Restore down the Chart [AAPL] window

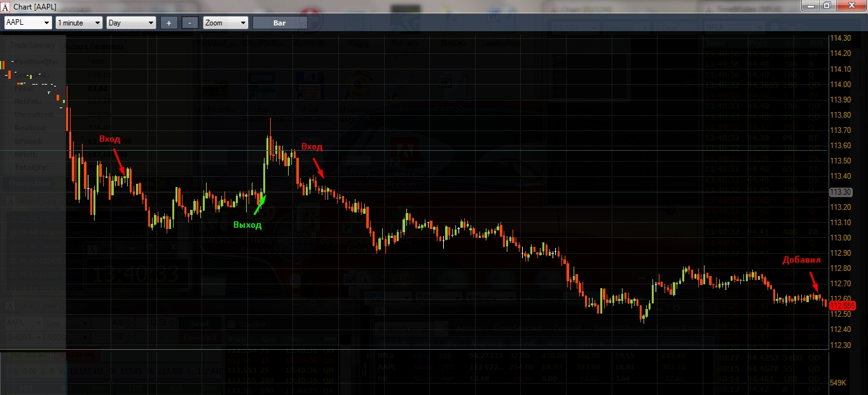point(827,5)
